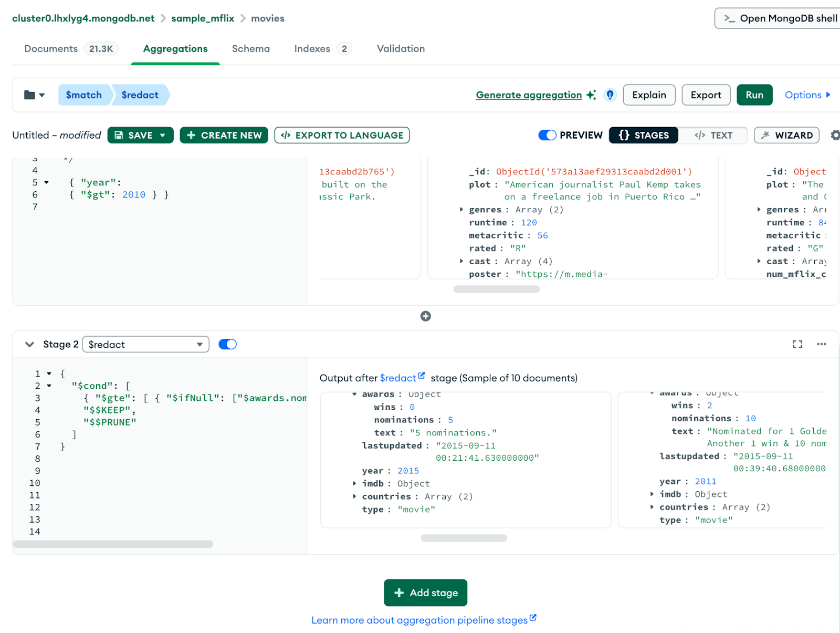The height and width of the screenshot is (633, 840).
Task: Open the Indexes tab
Action: pyautogui.click(x=312, y=49)
